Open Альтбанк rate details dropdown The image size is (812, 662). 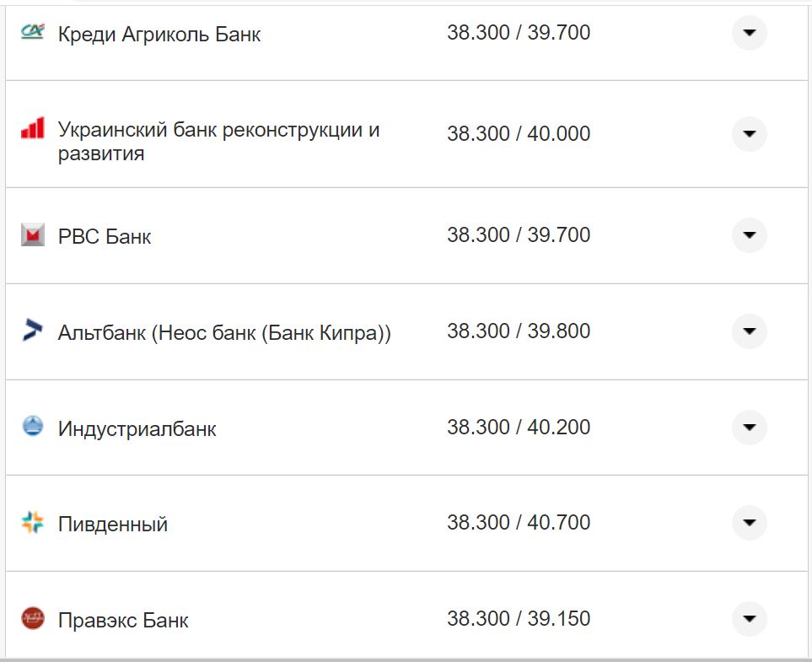click(749, 331)
